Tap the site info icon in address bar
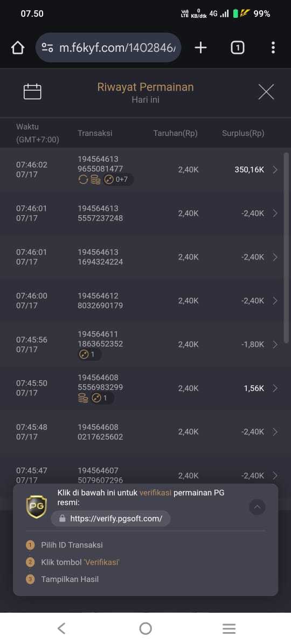 point(47,48)
